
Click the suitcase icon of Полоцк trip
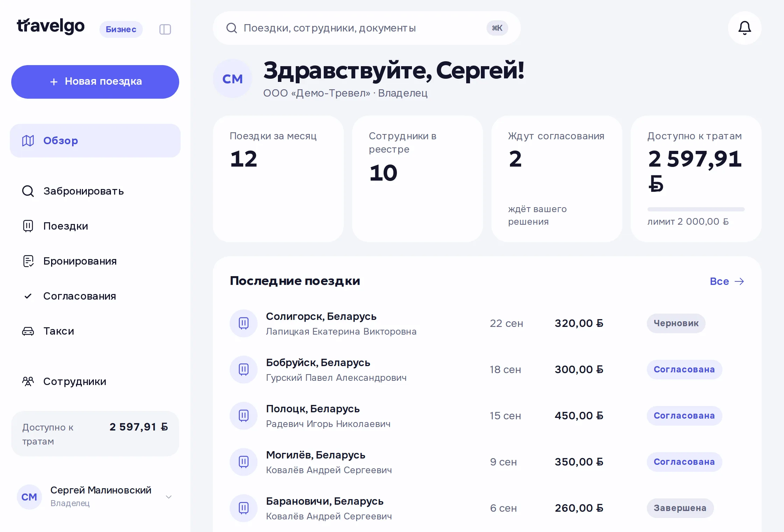click(244, 416)
